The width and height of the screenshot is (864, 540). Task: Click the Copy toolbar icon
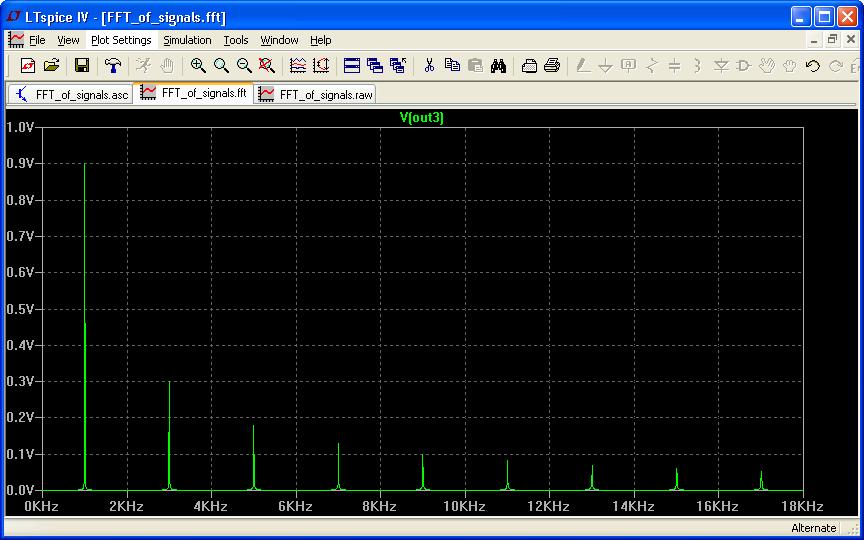tap(452, 66)
